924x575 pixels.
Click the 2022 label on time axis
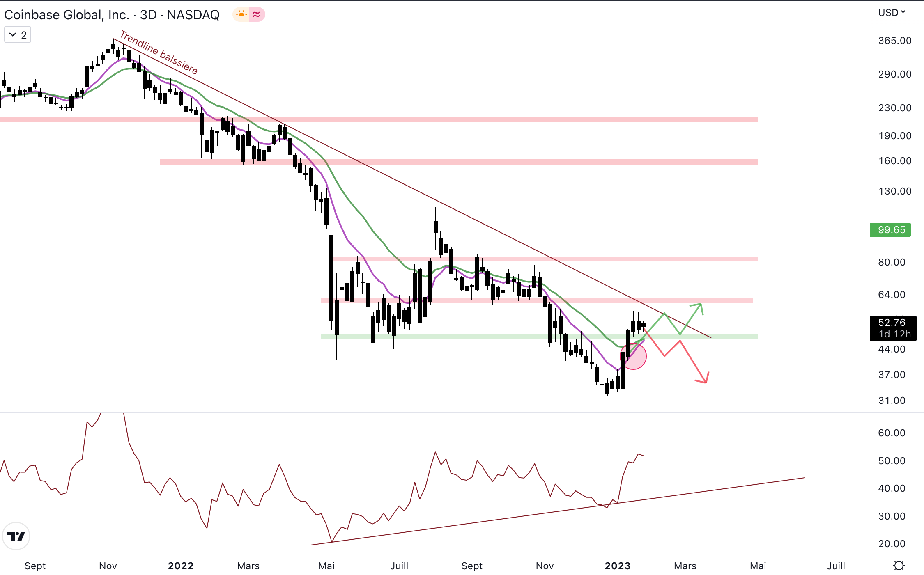tap(181, 566)
